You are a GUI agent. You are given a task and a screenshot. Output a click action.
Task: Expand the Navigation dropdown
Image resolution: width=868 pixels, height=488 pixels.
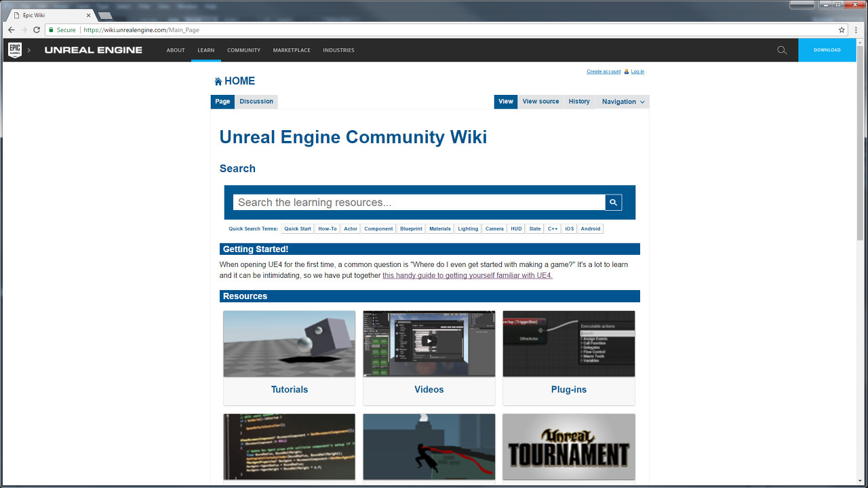pyautogui.click(x=623, y=102)
